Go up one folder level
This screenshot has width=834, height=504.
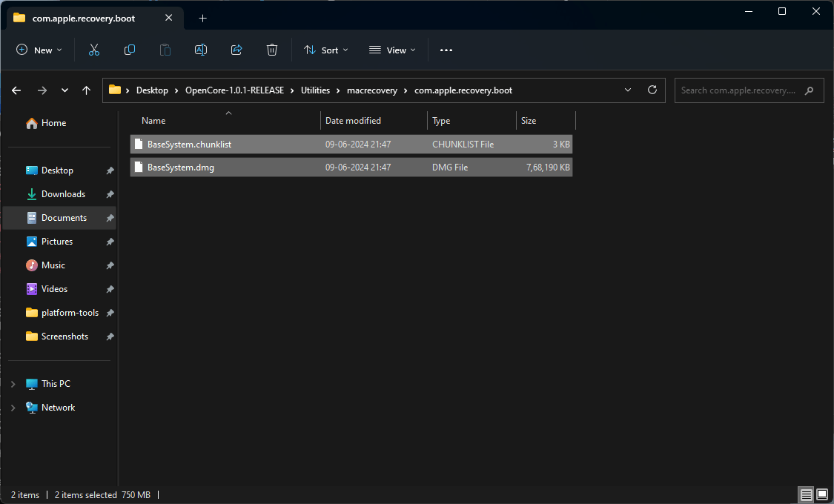point(86,90)
